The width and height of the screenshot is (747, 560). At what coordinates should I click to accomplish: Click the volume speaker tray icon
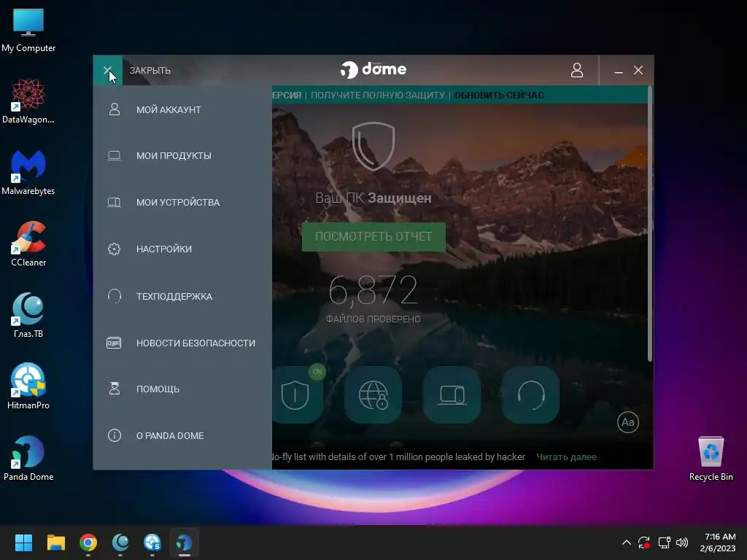pyautogui.click(x=682, y=542)
